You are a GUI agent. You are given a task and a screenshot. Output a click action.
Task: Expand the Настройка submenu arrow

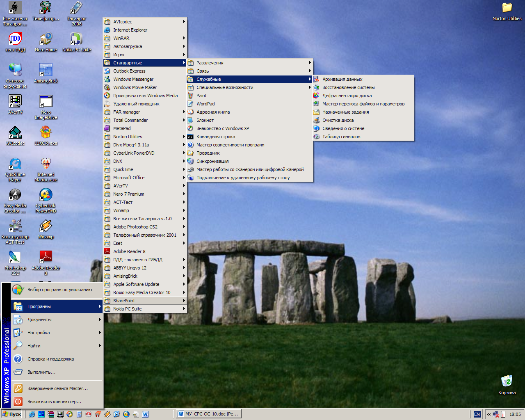100,333
